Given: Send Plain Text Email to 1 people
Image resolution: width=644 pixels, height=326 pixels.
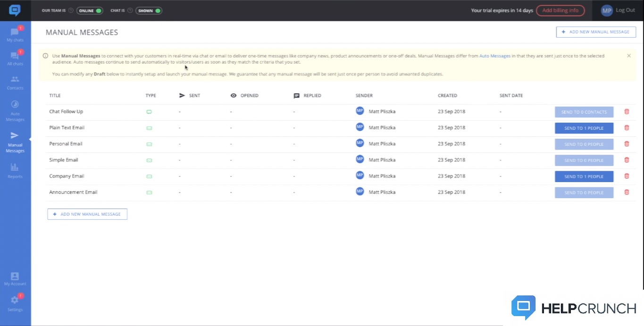Looking at the screenshot, I should pyautogui.click(x=584, y=128).
